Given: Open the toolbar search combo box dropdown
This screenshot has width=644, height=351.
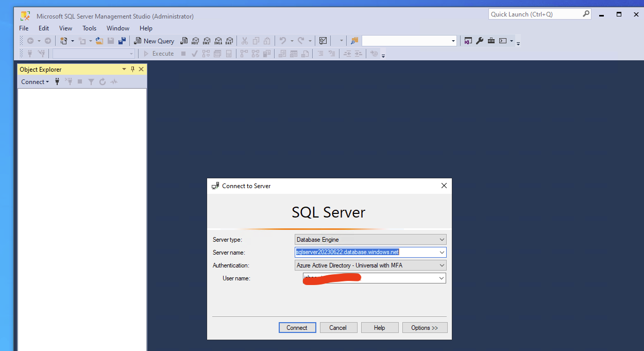Looking at the screenshot, I should coord(453,41).
